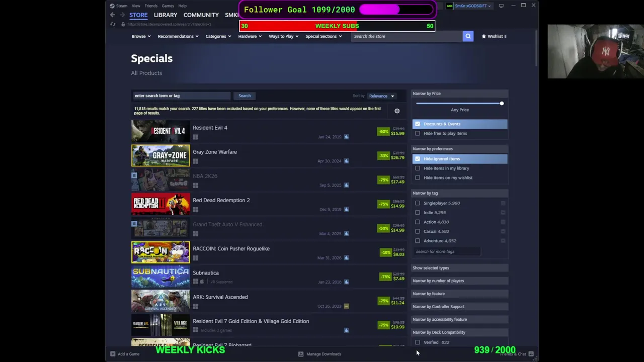The height and width of the screenshot is (362, 644).
Task: Open Manage Downloads
Action: click(x=319, y=354)
